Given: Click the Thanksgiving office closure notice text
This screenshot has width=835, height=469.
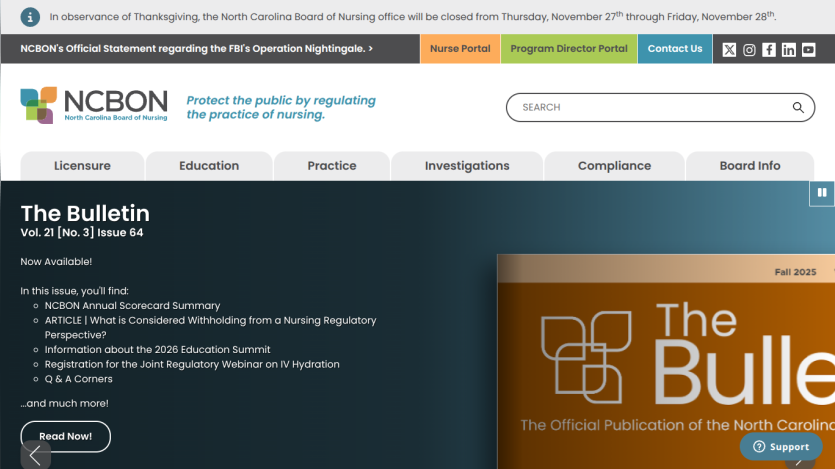Looking at the screenshot, I should pos(413,17).
